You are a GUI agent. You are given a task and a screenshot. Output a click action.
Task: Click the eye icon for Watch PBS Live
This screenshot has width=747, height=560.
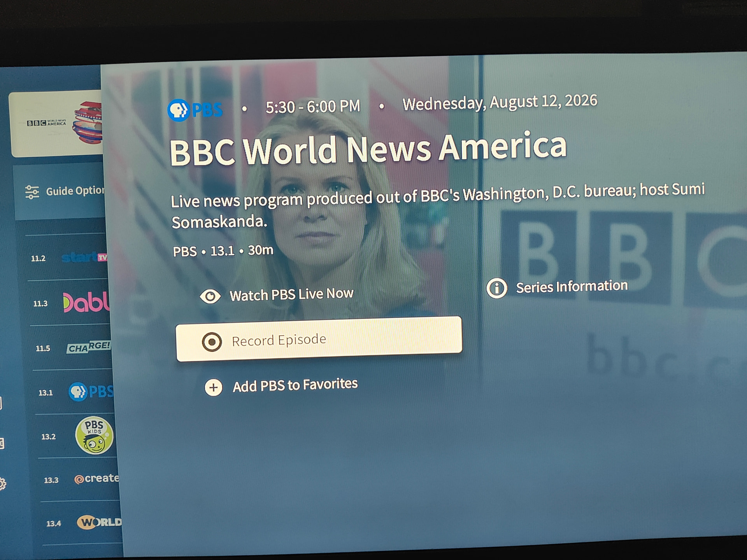click(x=210, y=296)
